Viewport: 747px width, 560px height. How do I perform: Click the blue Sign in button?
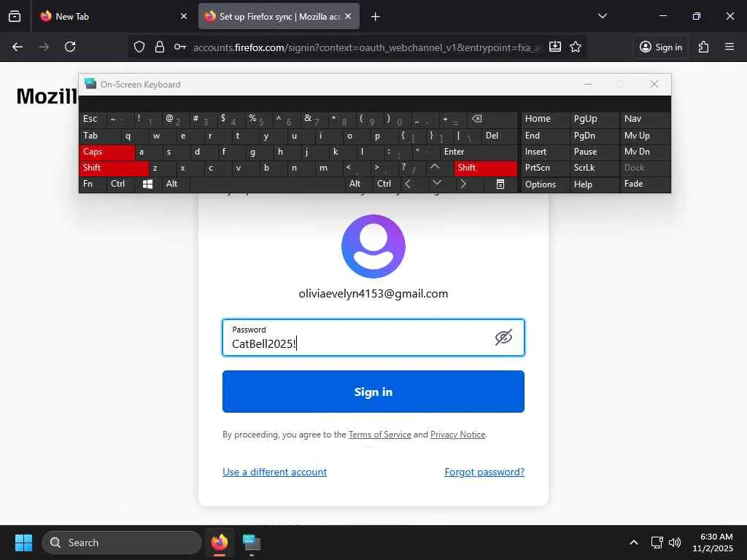(373, 392)
